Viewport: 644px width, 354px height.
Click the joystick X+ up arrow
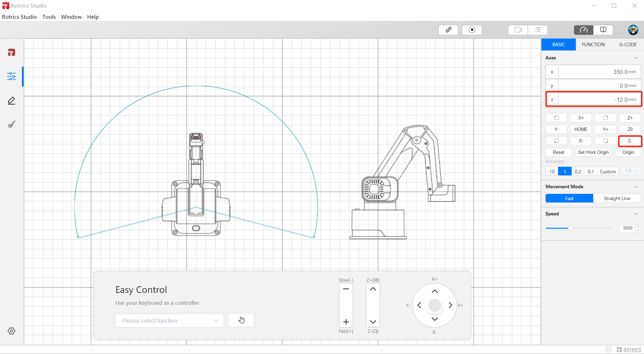pyautogui.click(x=435, y=291)
